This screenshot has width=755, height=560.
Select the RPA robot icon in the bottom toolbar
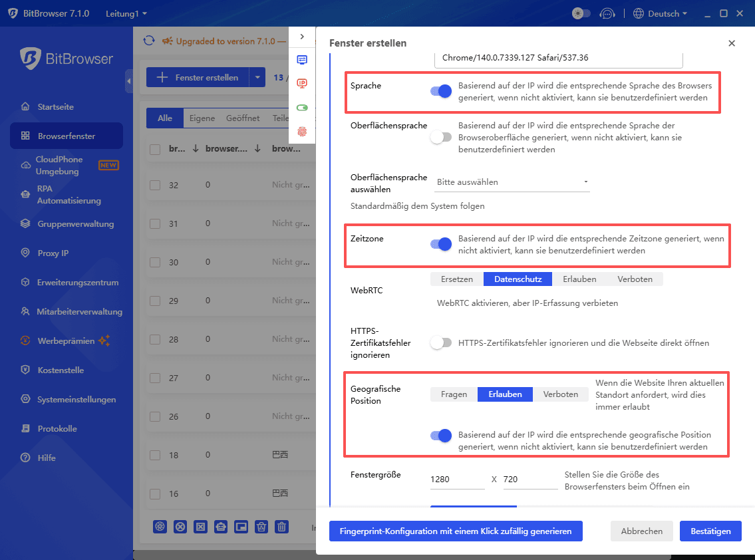click(x=220, y=527)
